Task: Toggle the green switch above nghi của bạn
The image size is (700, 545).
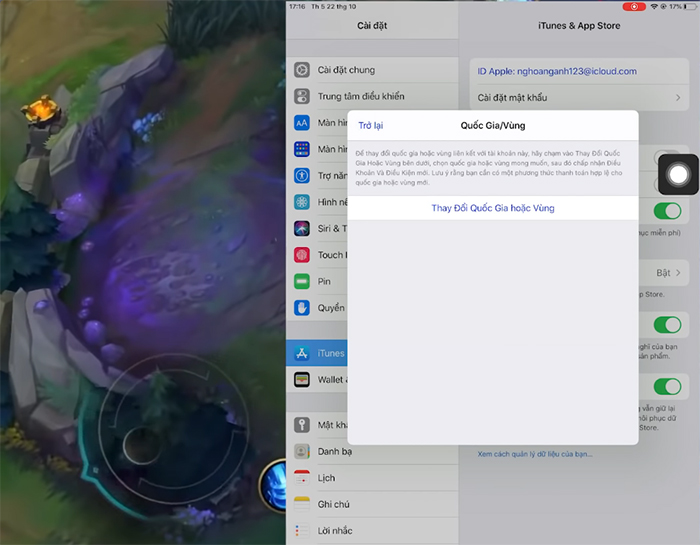Action: point(667,325)
